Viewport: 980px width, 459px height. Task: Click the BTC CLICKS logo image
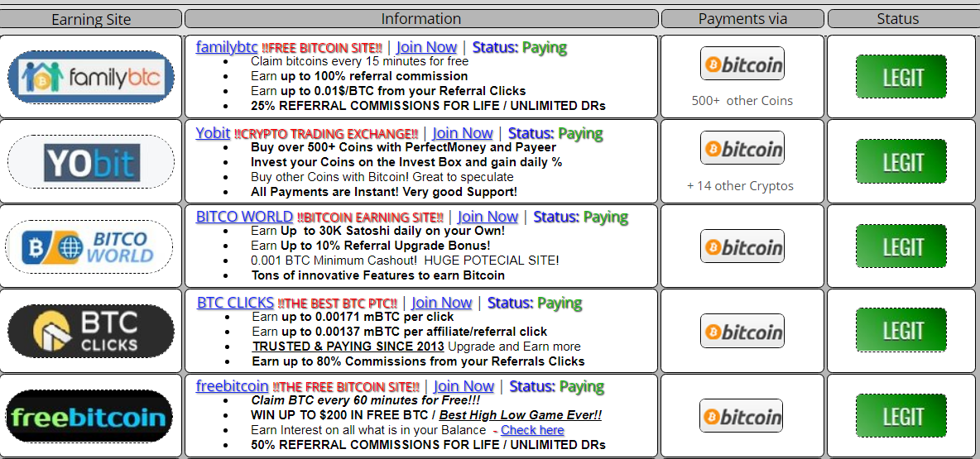tap(90, 331)
